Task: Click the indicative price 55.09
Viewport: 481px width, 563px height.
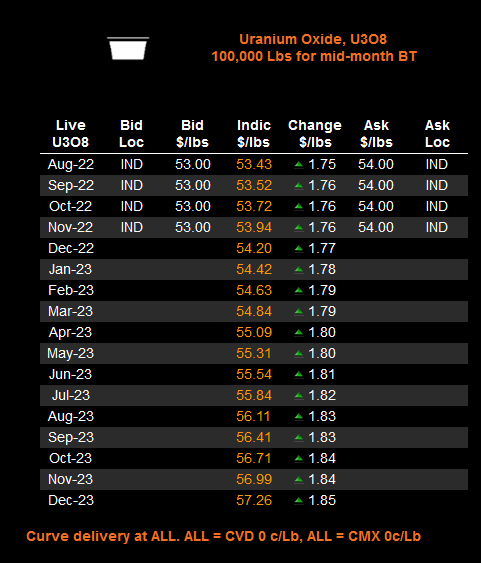Action: tap(254, 332)
